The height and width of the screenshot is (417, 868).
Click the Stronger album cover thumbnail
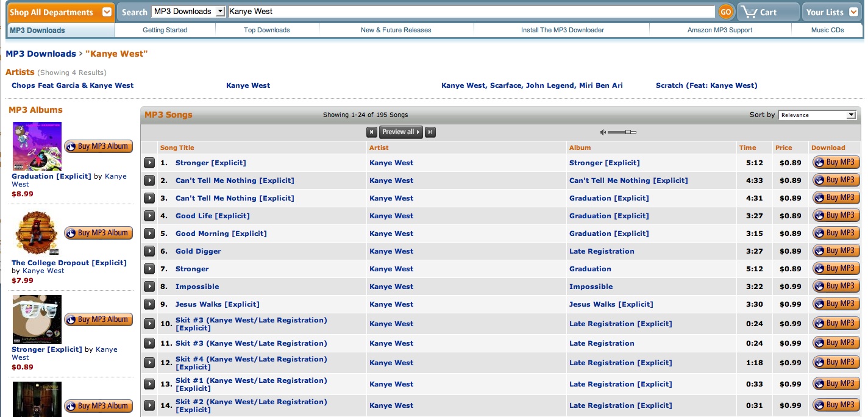tap(37, 319)
